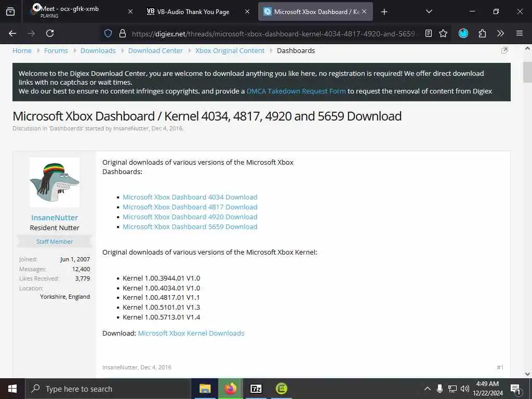Click Yorkshire, England location text
Viewport: 532px width, 399px height.
(x=65, y=297)
